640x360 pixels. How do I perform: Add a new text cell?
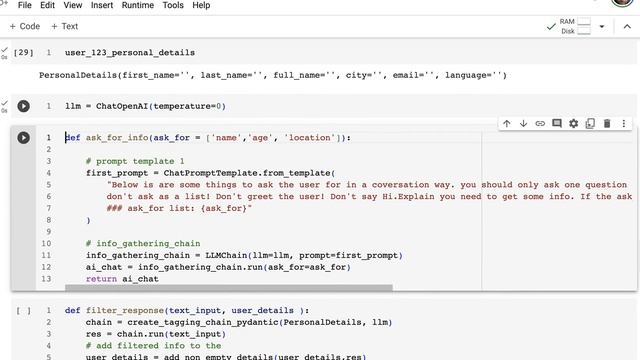(64, 26)
